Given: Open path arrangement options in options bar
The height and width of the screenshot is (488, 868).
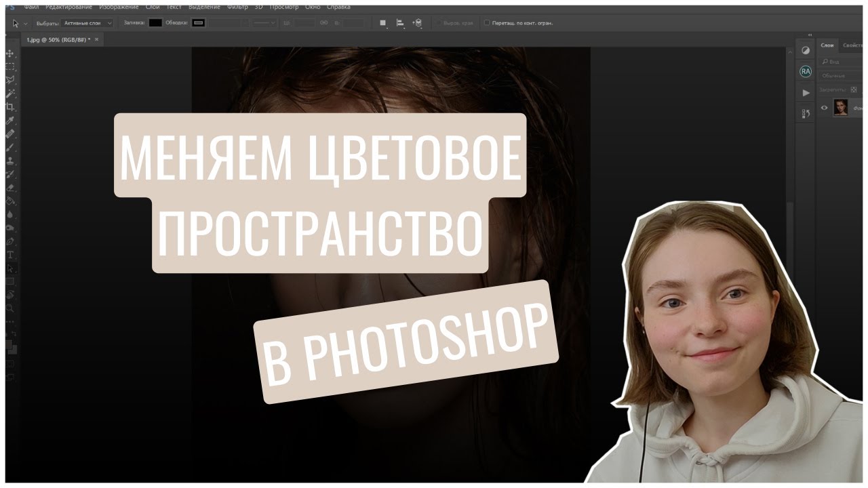Looking at the screenshot, I should tap(418, 22).
